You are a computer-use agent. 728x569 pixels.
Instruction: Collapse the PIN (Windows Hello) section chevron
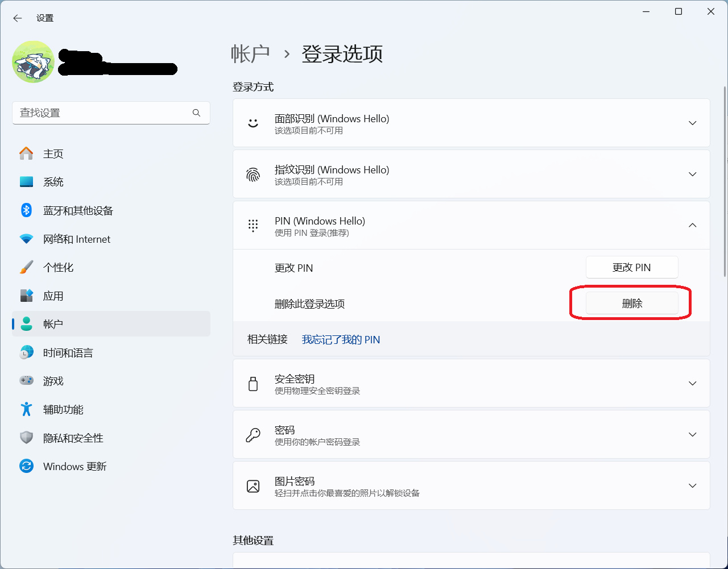point(693,225)
